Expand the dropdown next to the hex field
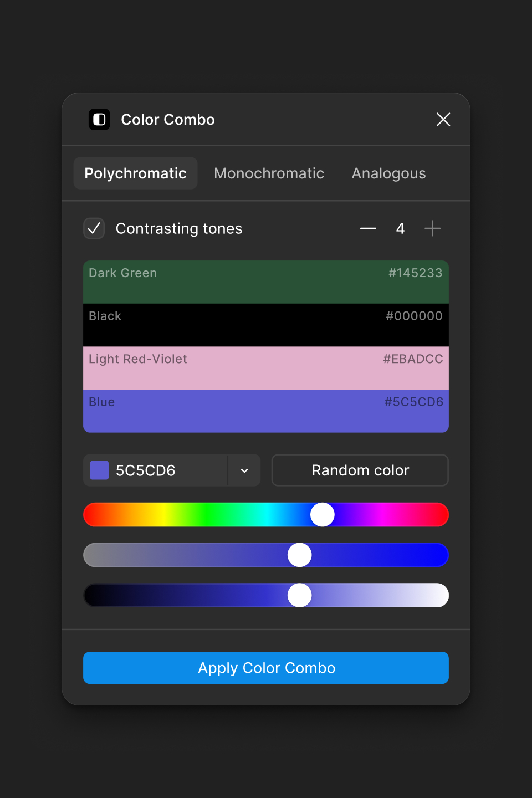The width and height of the screenshot is (532, 798). [x=244, y=470]
